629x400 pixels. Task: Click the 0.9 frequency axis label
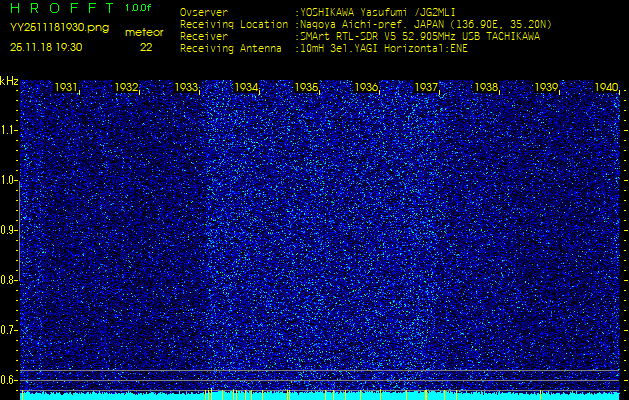(x=8, y=230)
